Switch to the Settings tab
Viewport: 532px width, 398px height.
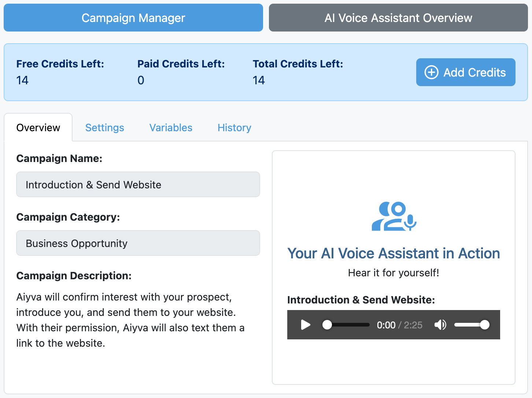(104, 128)
